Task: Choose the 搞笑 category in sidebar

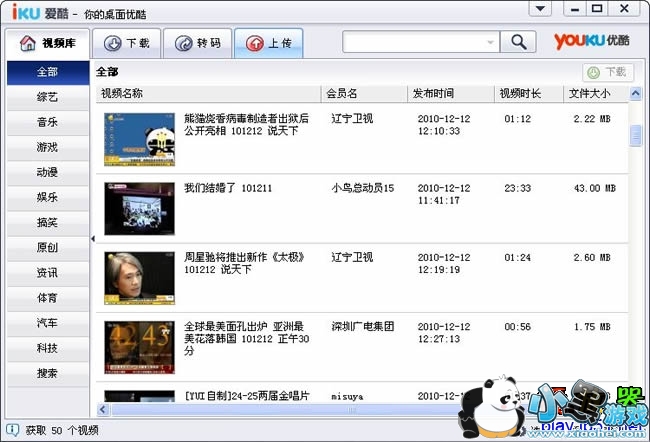Action: [47, 222]
